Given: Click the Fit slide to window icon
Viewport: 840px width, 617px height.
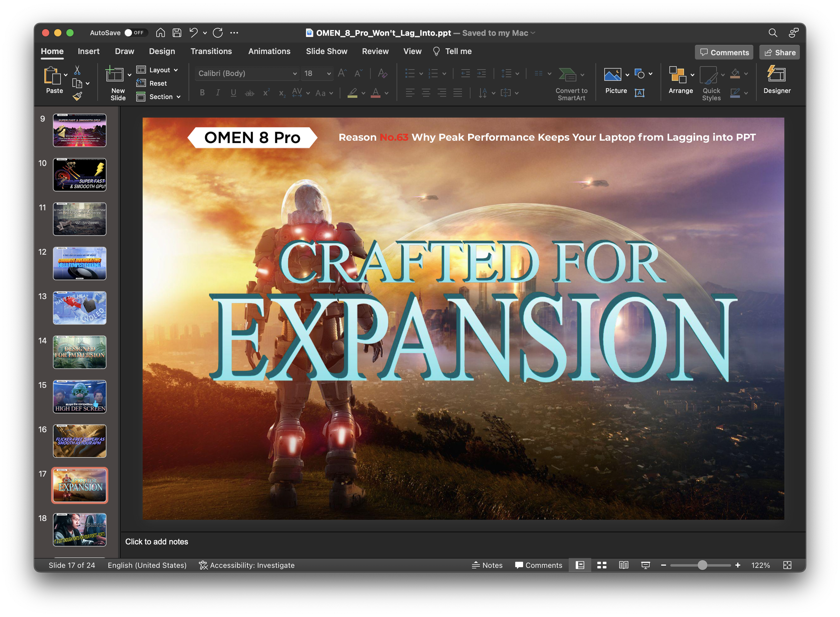Looking at the screenshot, I should 787,565.
